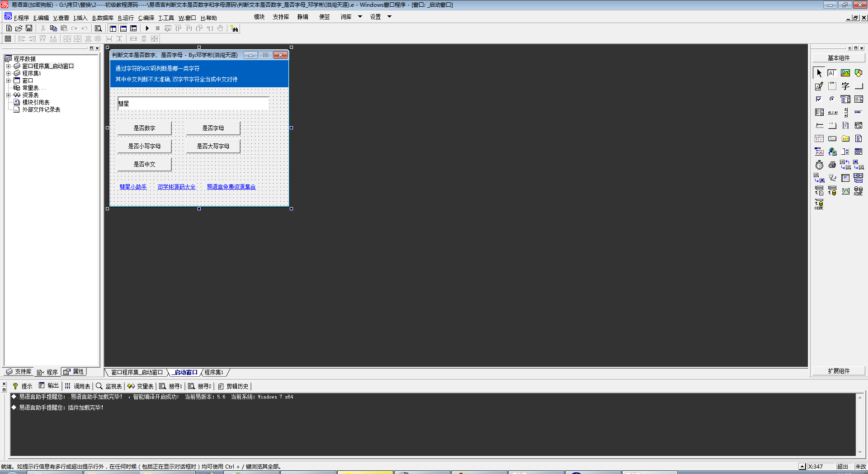The height and width of the screenshot is (474, 868).
Task: Select the progress bar component icon
Action: (x=858, y=112)
